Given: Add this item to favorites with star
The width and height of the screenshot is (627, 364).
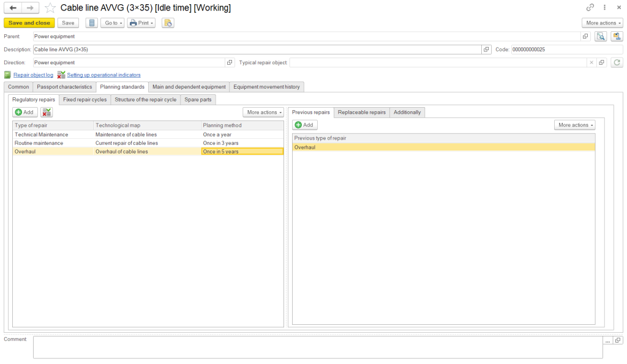Looking at the screenshot, I should tap(50, 8).
